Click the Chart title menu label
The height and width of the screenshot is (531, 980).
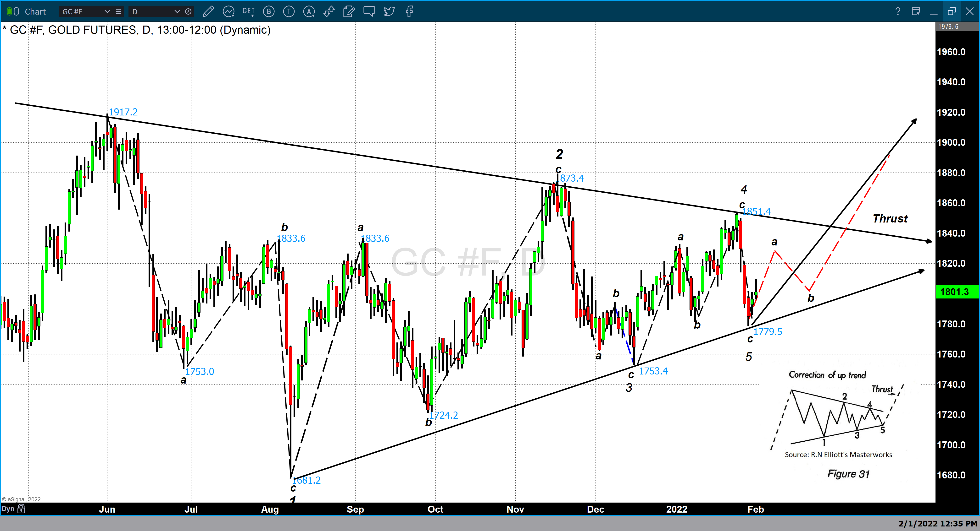35,11
